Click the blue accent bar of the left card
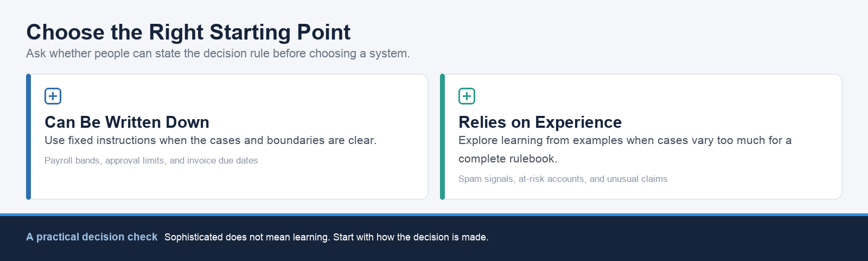Viewport: 868px width, 261px height. pyautogui.click(x=29, y=136)
